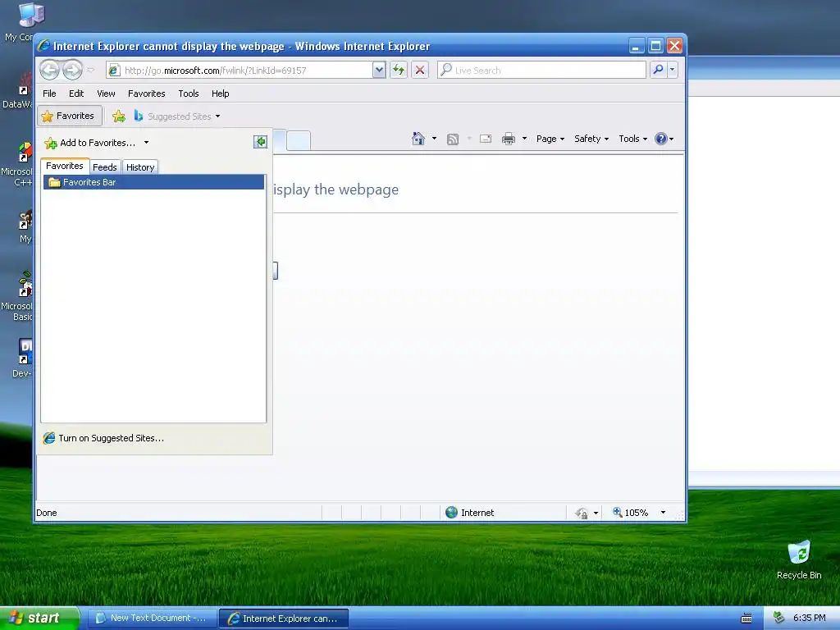Select the Recycle Bin desktop icon
The image size is (840, 630).
(x=799, y=559)
